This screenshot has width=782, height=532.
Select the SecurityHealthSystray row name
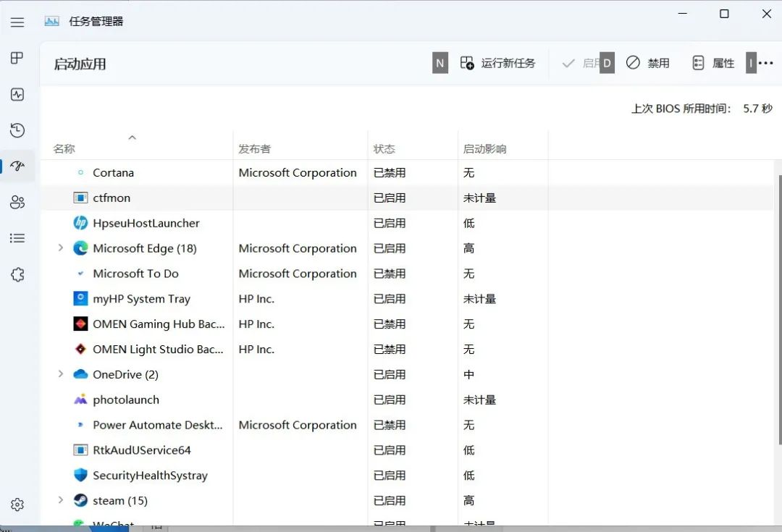point(150,476)
